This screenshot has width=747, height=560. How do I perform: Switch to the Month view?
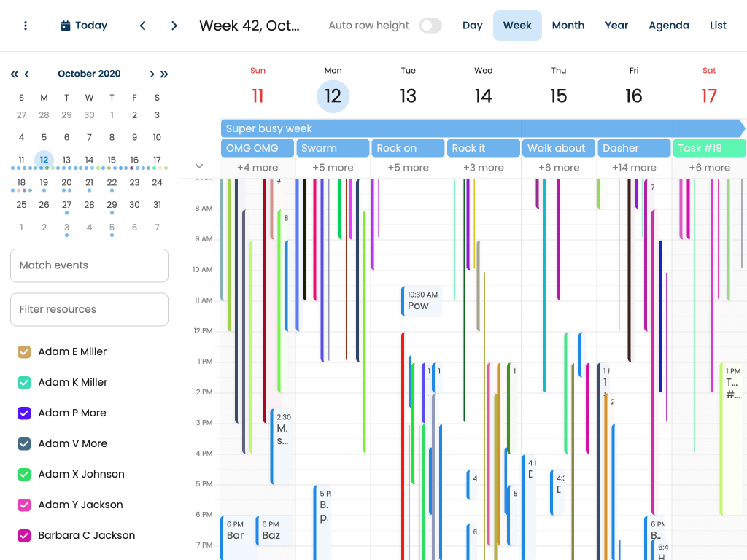[x=568, y=26]
